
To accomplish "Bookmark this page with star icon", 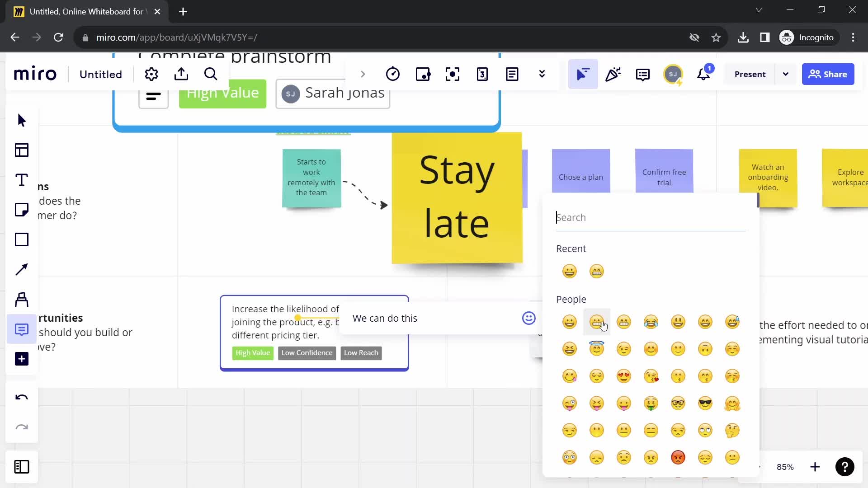I will pyautogui.click(x=716, y=38).
